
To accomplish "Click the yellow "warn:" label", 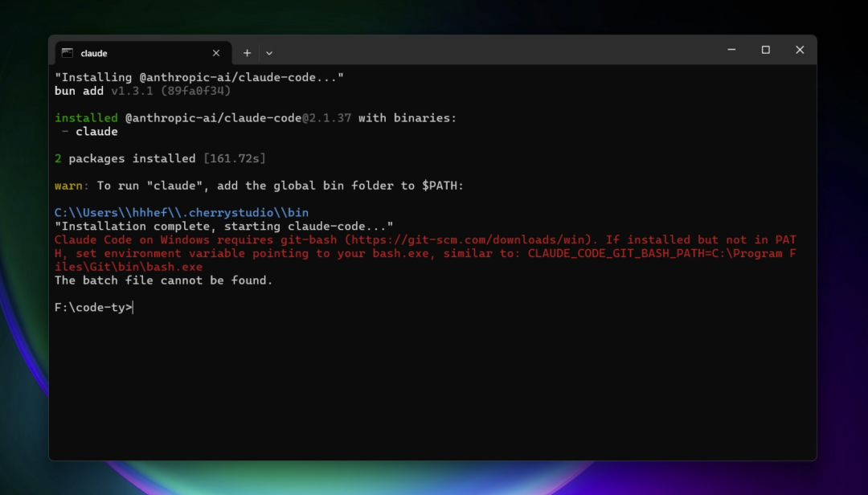I will tap(72, 186).
